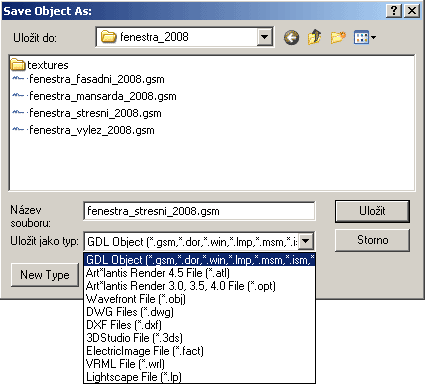Choose DXF Files (*.dxf) type

[x=199, y=325]
